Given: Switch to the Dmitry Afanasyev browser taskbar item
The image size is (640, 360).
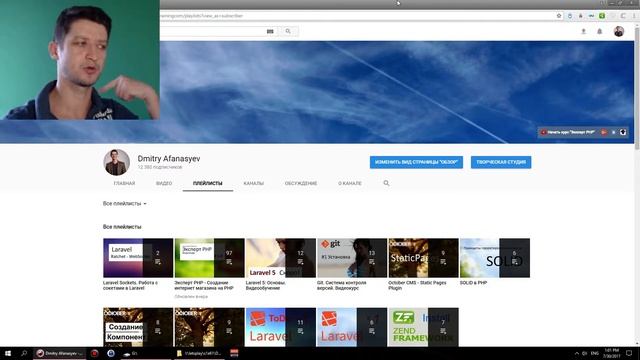Looking at the screenshot, I should [x=60, y=353].
